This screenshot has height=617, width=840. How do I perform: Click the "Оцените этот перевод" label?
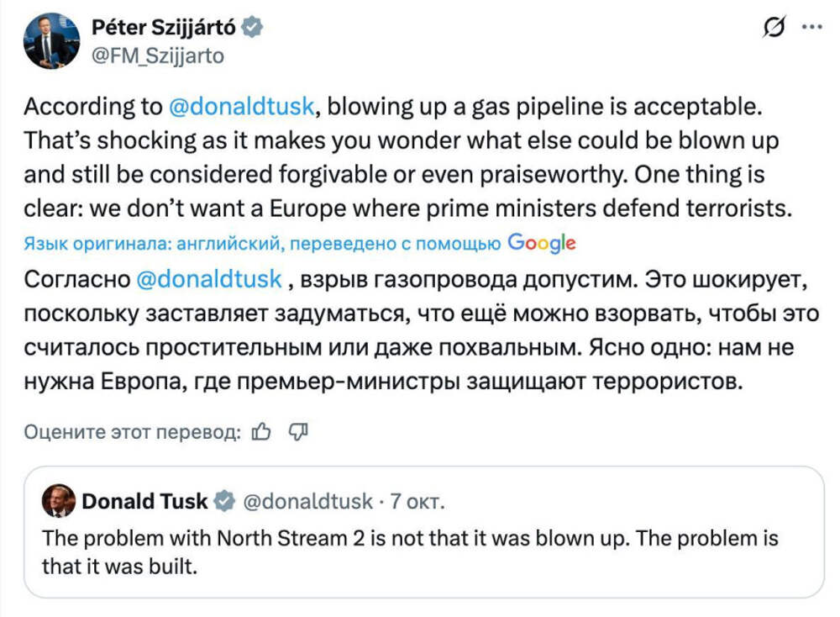click(x=134, y=431)
